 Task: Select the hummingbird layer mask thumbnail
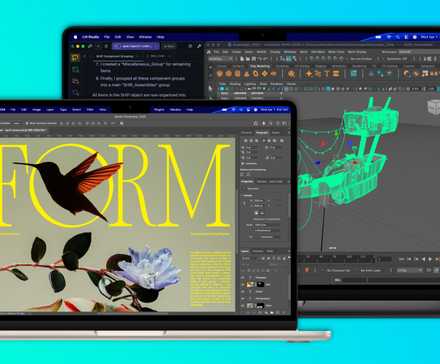point(260,284)
